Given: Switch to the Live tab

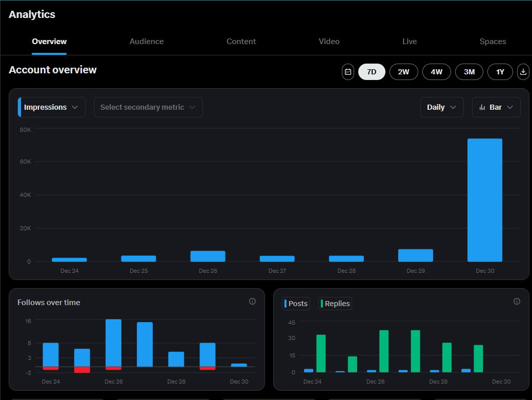Looking at the screenshot, I should [x=410, y=42].
